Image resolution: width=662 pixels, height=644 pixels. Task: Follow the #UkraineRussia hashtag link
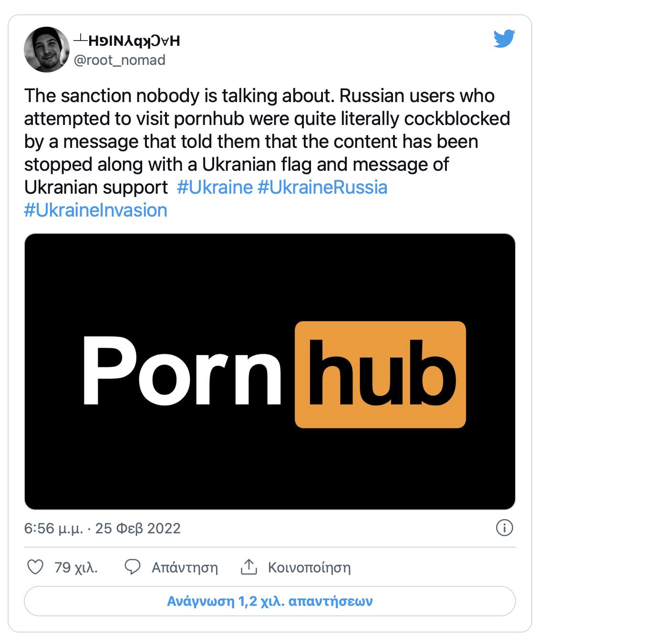click(x=322, y=187)
